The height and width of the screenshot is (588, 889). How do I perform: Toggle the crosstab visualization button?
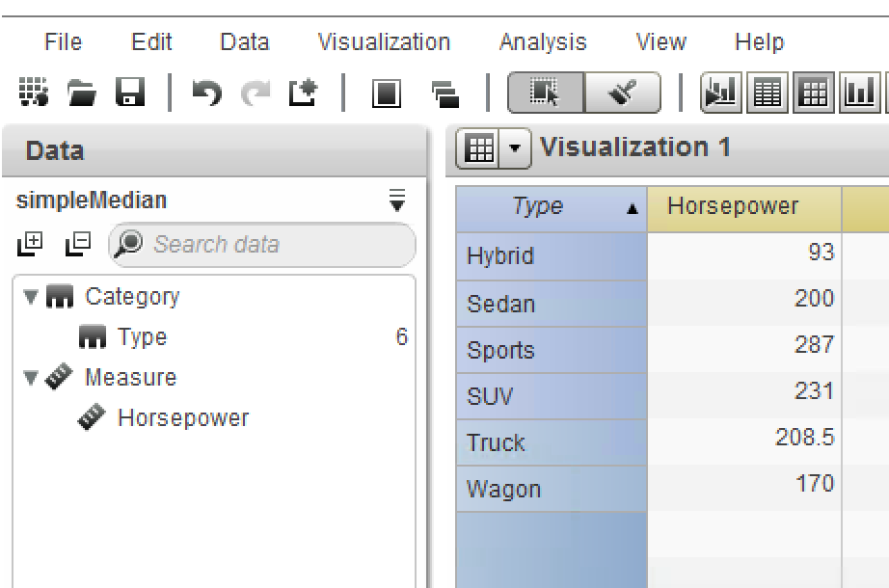(x=813, y=93)
